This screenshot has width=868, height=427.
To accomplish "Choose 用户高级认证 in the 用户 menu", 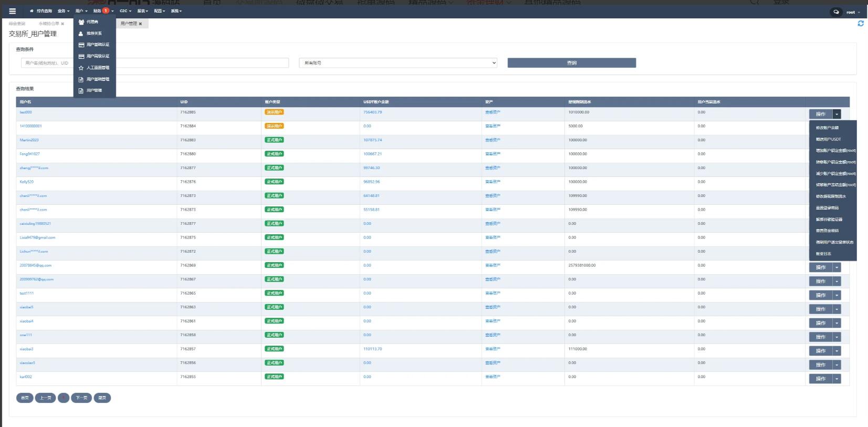I will click(x=98, y=56).
